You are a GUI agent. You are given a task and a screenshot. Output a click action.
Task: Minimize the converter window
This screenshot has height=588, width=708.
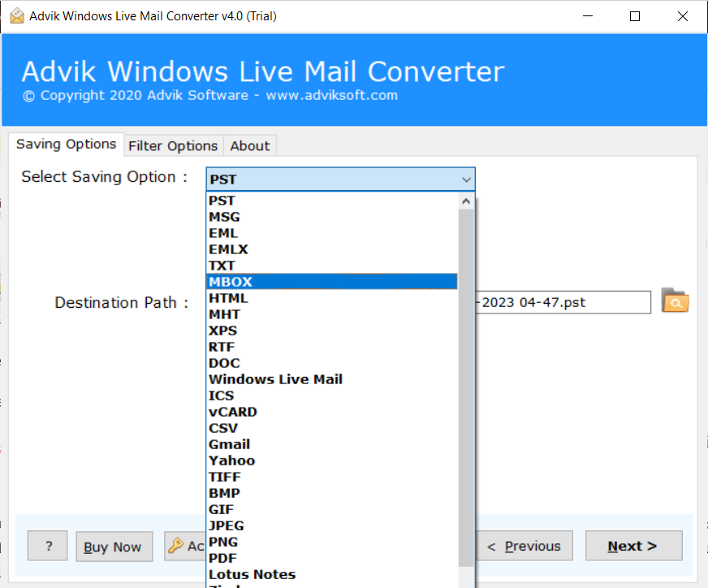(x=588, y=16)
